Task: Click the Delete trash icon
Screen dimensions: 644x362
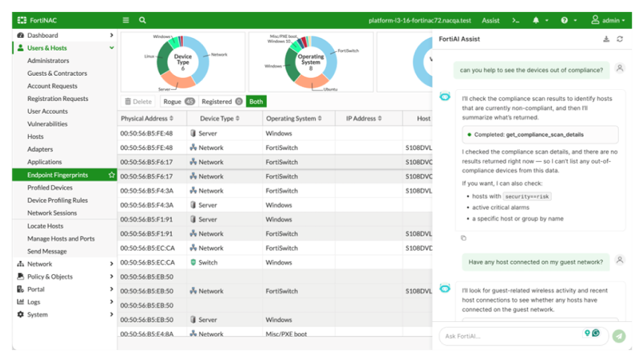Action: point(128,101)
